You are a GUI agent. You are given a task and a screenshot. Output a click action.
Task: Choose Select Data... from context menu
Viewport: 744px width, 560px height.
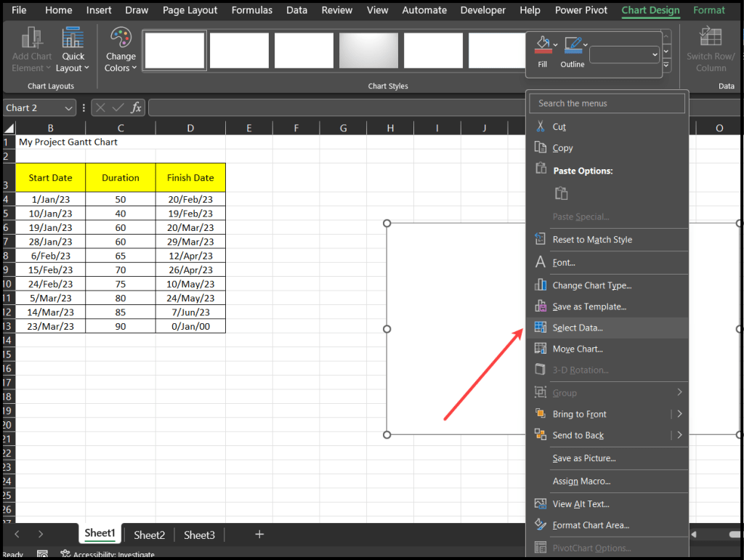point(607,328)
